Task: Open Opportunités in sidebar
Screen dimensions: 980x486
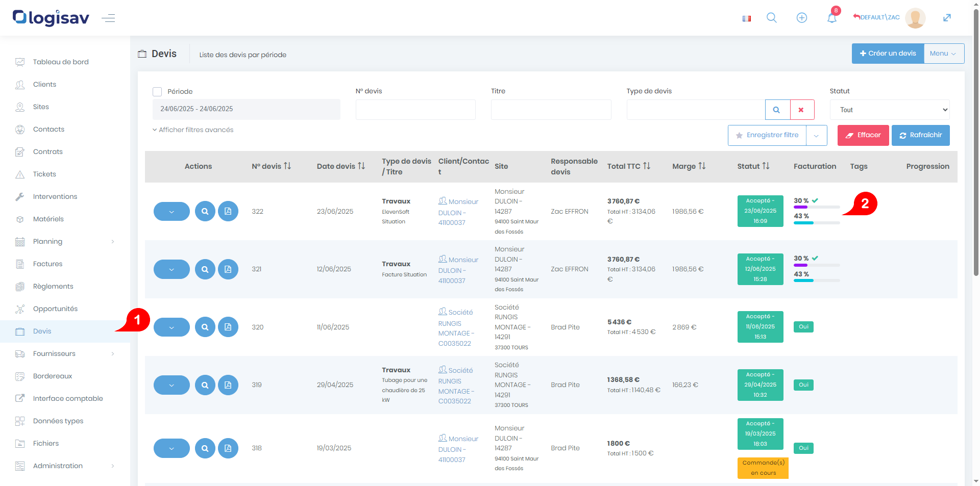Action: 55,309
